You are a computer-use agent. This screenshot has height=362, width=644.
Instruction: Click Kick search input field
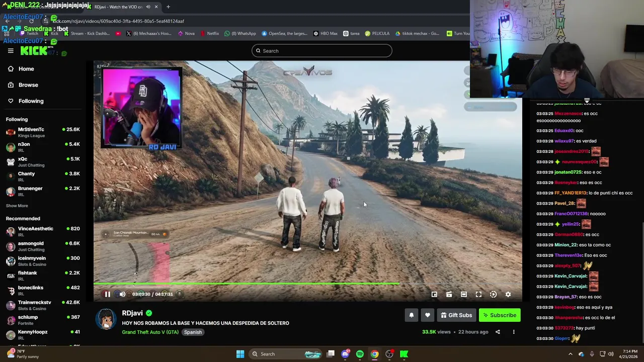point(322,51)
